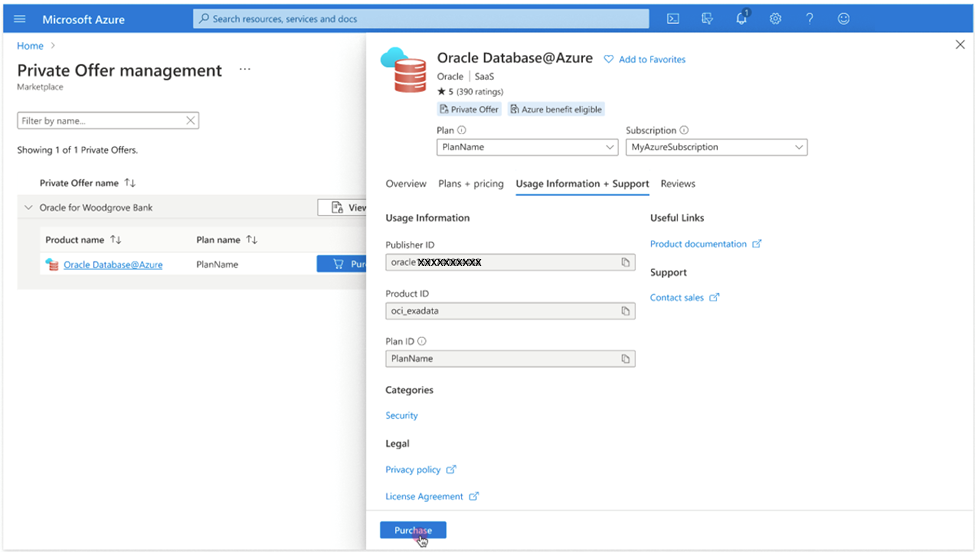Switch to the Overview tab
Viewport: 975px width, 552px height.
click(406, 184)
